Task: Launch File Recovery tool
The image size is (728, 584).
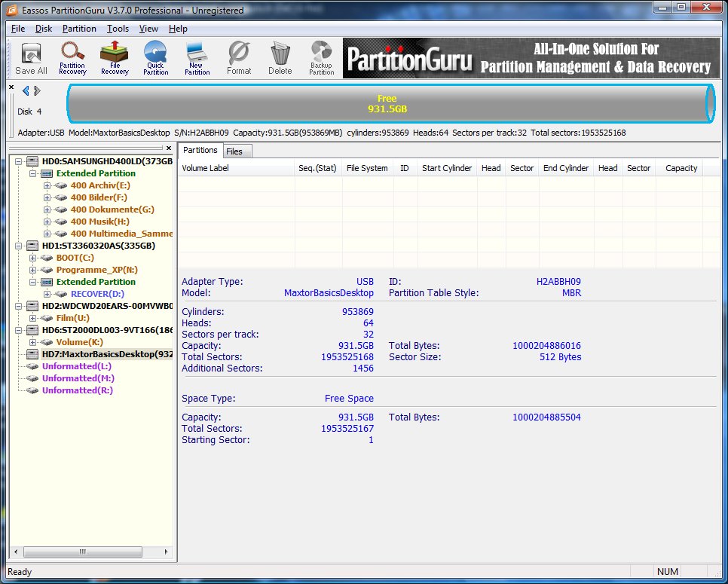Action: (x=115, y=59)
